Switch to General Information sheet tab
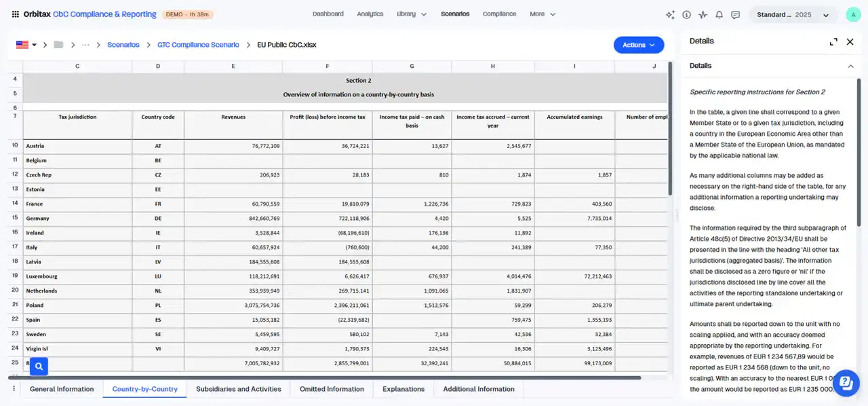 (x=62, y=389)
